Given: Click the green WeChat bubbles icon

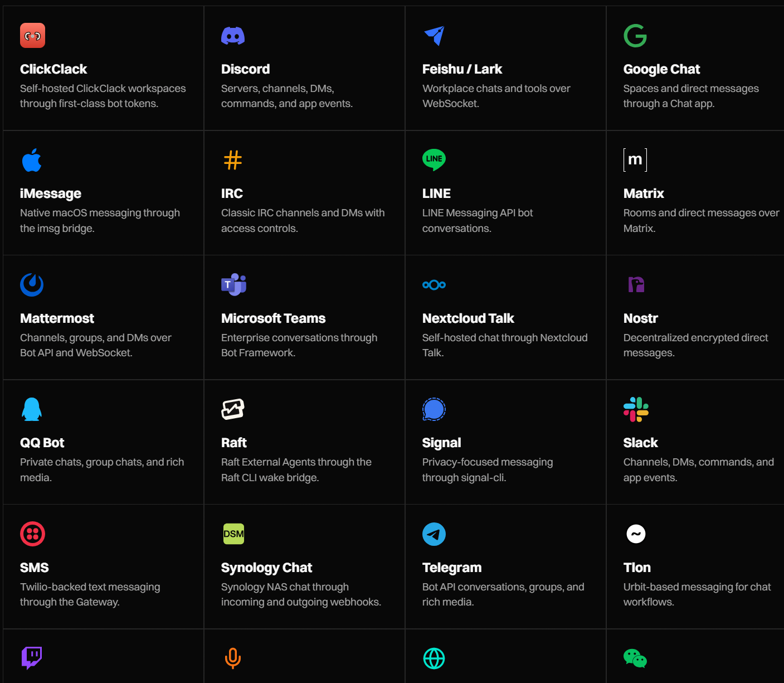Looking at the screenshot, I should [x=635, y=658].
